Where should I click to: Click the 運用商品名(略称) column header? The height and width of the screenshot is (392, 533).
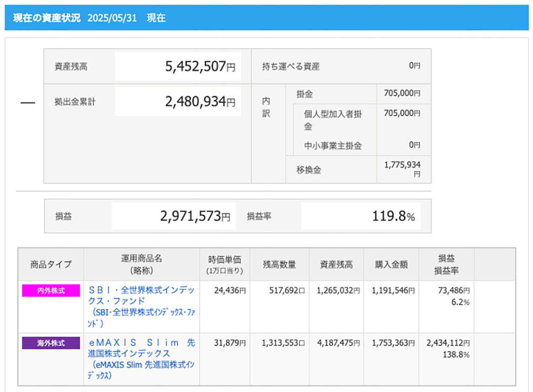pos(142,265)
